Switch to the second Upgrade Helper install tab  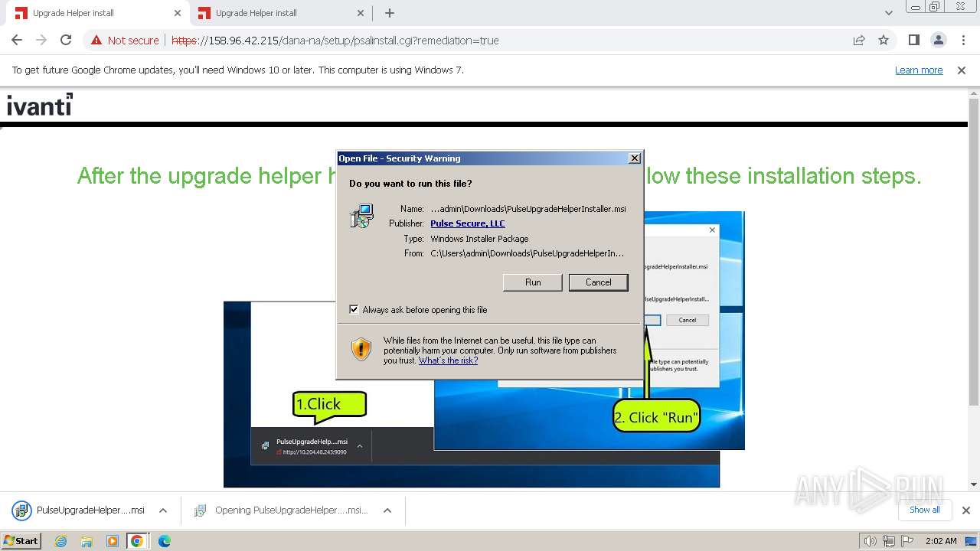281,13
